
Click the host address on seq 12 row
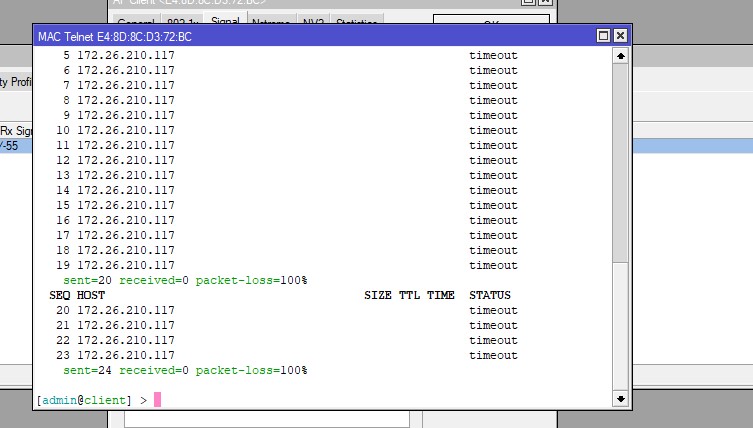coord(126,160)
